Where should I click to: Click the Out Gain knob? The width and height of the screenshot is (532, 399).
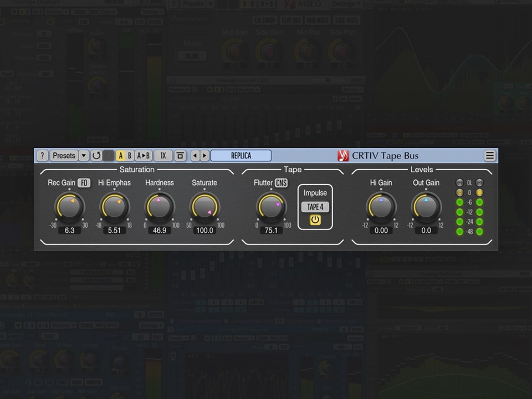426,207
